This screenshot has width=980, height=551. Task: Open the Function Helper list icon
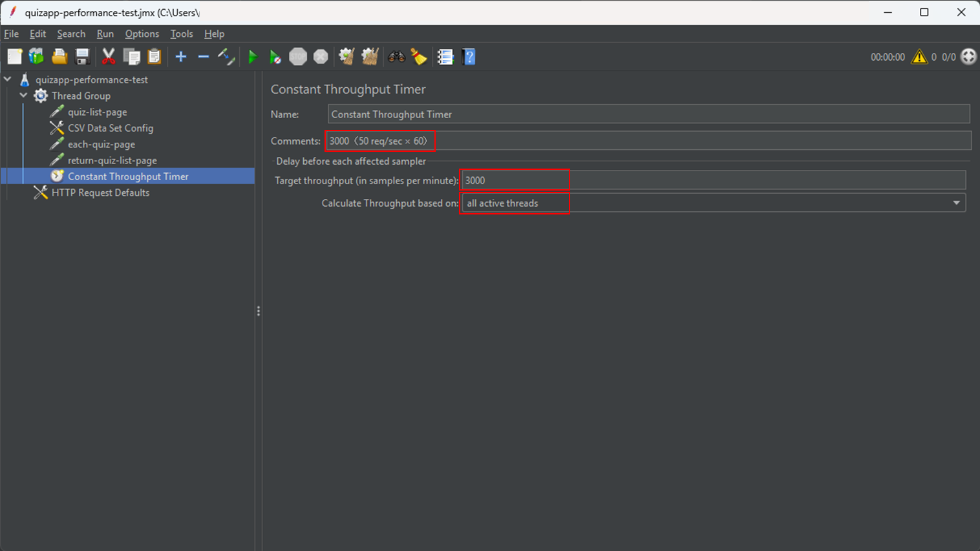tap(445, 57)
